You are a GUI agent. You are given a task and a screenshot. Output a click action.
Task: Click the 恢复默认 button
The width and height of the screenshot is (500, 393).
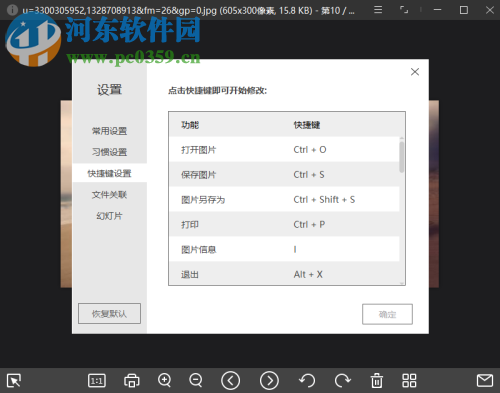109,313
